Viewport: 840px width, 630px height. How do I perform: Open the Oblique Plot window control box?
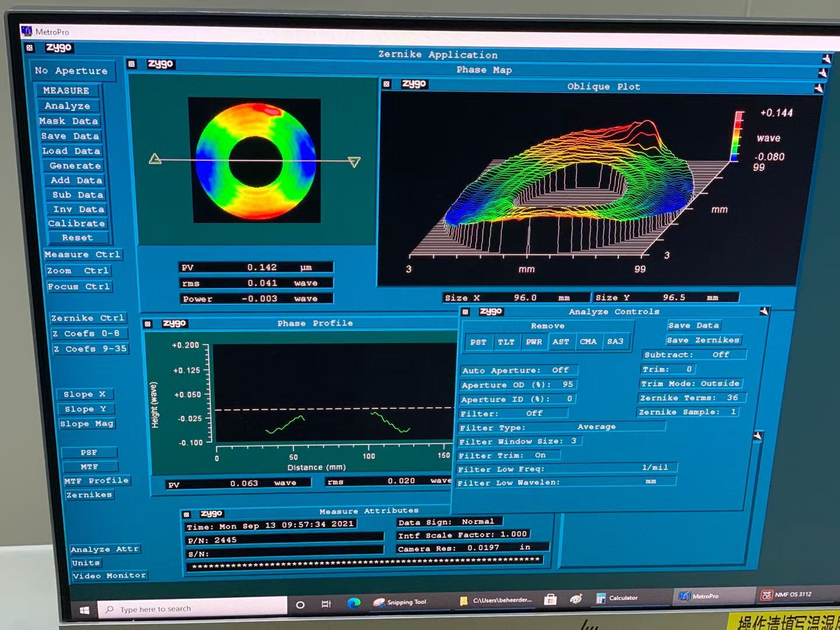pos(386,84)
